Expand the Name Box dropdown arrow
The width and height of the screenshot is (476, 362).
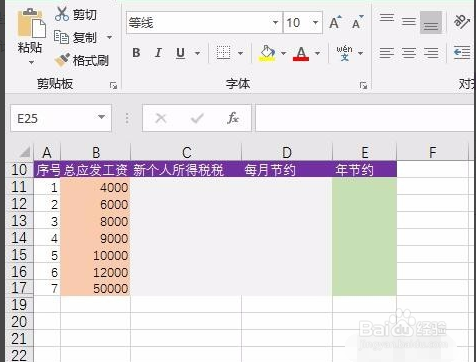coord(101,117)
